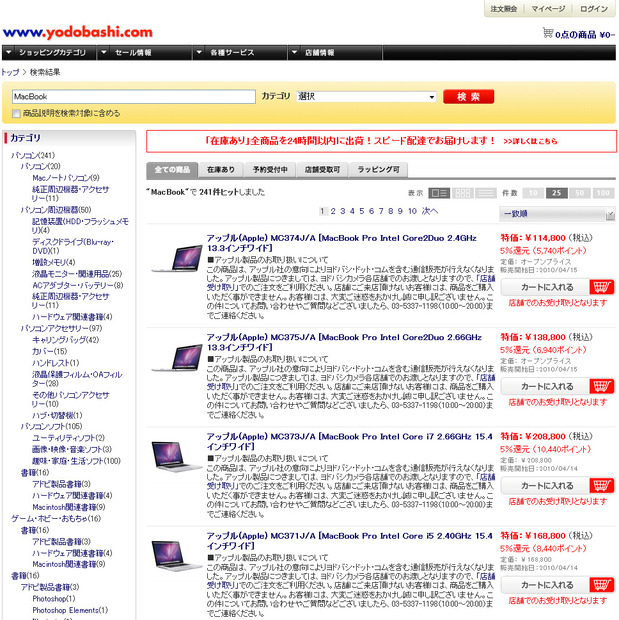This screenshot has height=620, width=619.
Task: Expand セール情報 menu
Action: 145,53
